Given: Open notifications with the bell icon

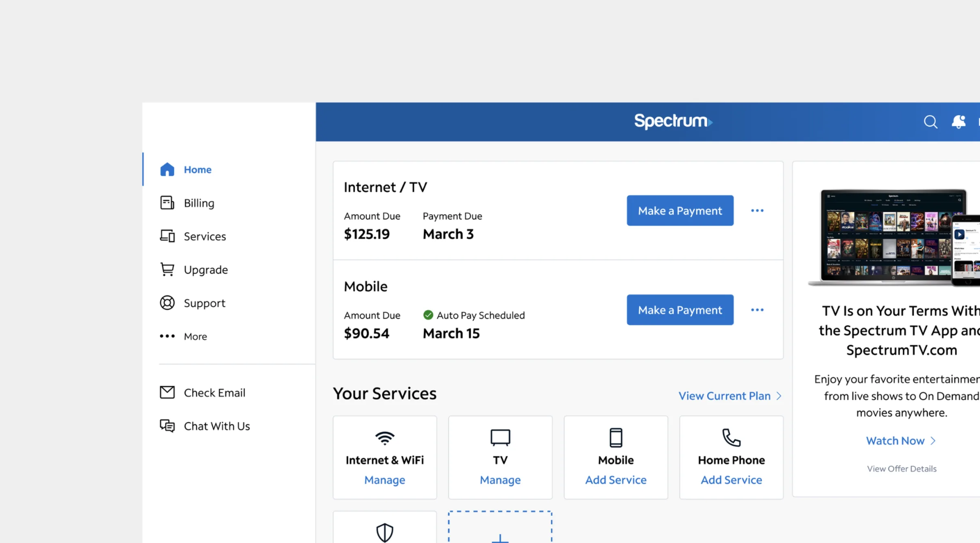Looking at the screenshot, I should pos(958,122).
